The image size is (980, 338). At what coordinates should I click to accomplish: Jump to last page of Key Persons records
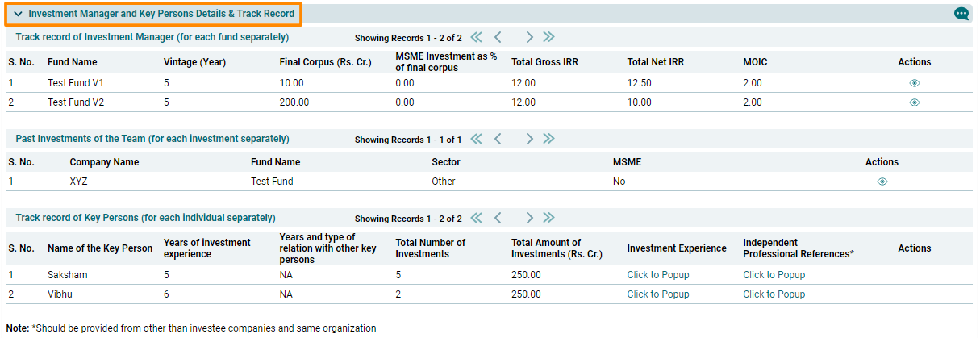coord(549,218)
